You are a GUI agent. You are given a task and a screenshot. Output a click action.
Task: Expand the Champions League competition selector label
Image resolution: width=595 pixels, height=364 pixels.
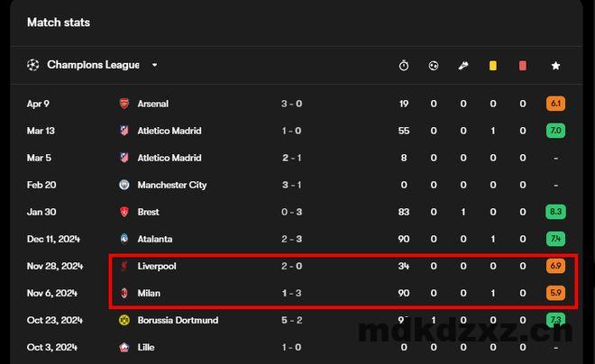pyautogui.click(x=93, y=65)
